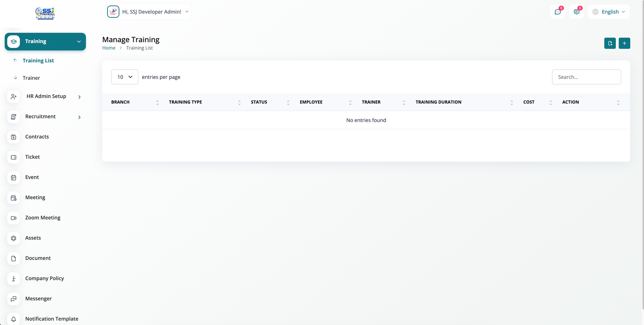
Task: Open the chat messages icon in header
Action: [x=558, y=12]
